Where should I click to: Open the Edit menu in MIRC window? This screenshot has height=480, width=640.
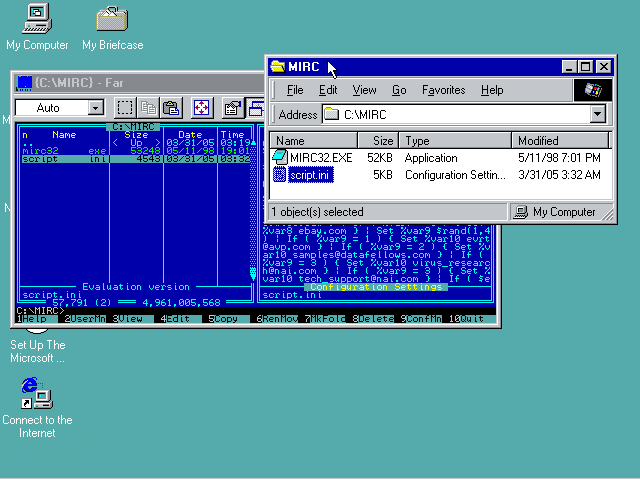click(x=328, y=90)
